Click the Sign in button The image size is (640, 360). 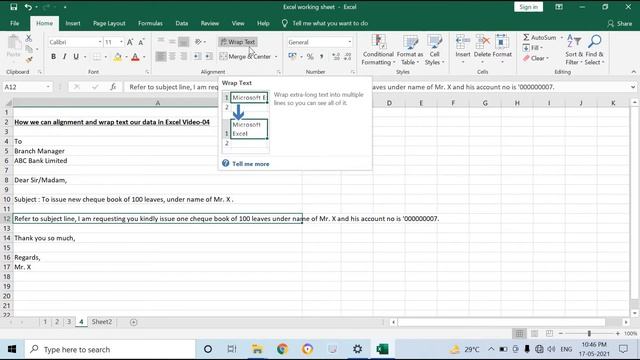529,7
